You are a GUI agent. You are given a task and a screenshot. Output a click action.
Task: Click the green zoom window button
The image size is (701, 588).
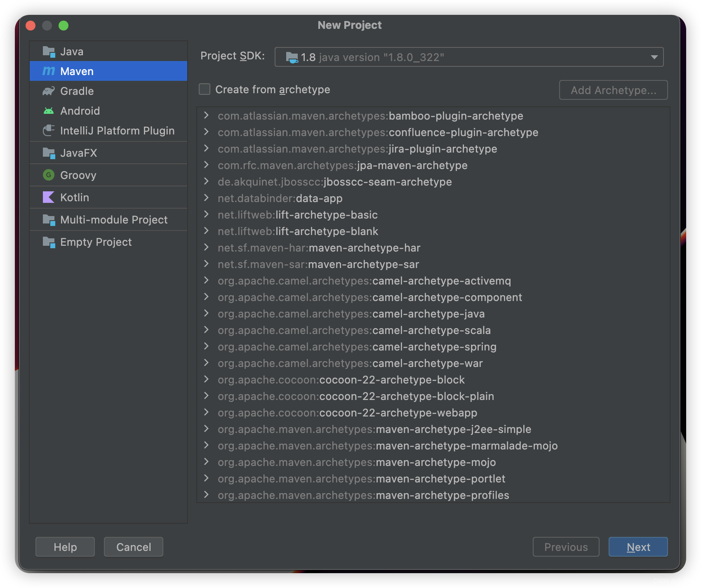(x=64, y=26)
